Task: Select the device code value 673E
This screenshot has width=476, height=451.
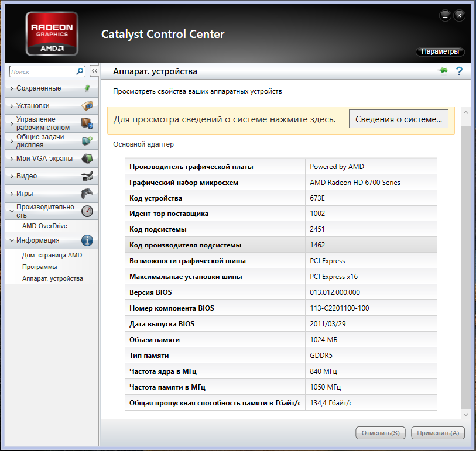Action: pos(317,198)
